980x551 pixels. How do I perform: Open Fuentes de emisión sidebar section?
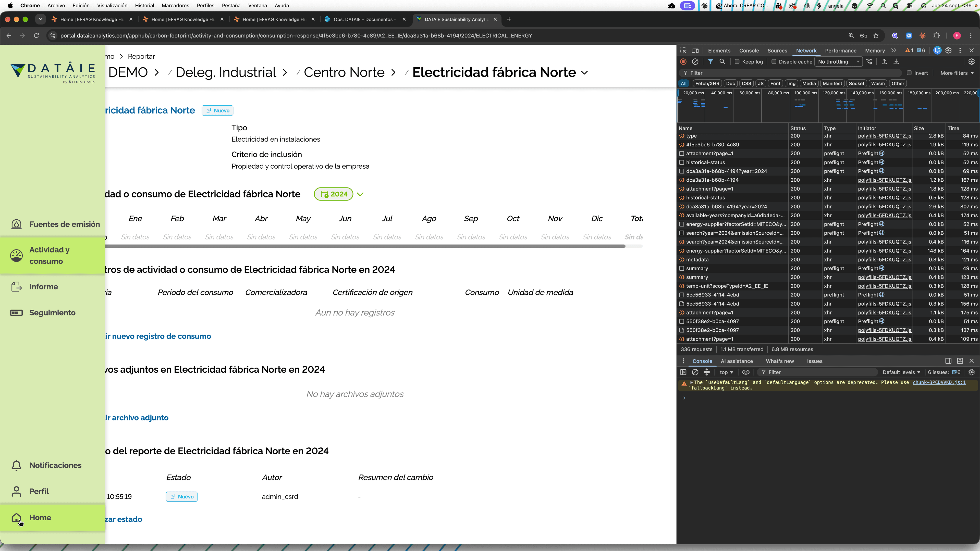(55, 224)
